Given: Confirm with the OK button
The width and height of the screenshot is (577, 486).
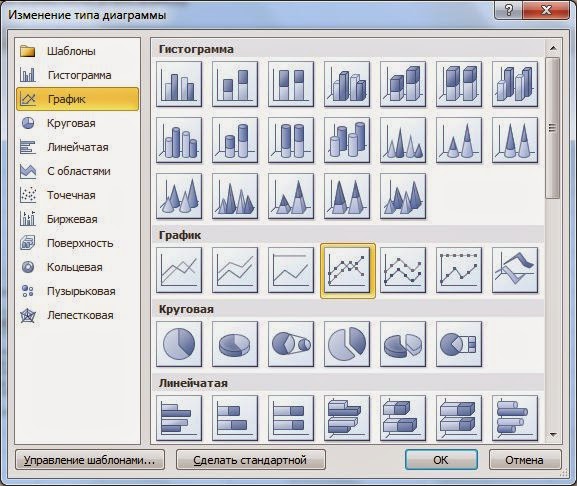Looking at the screenshot, I should pos(441,460).
